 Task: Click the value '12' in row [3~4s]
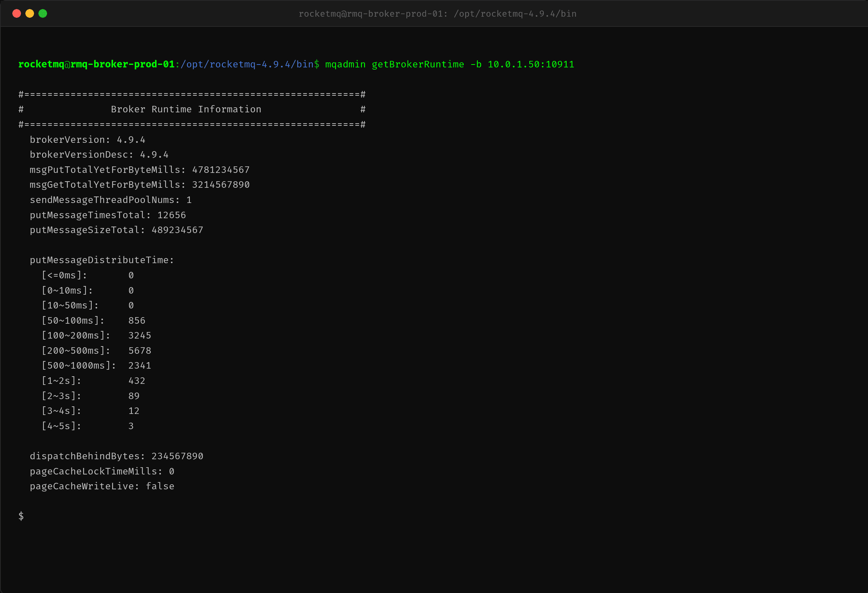point(134,411)
